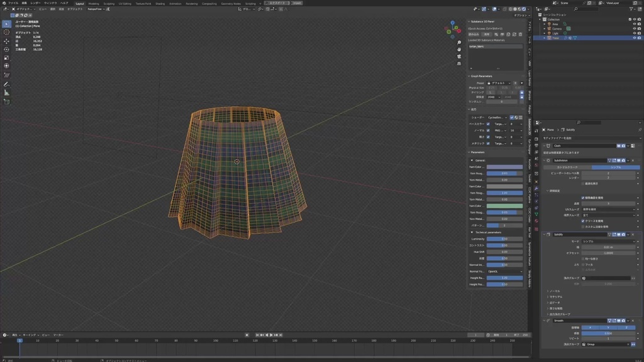Click the 読み込み button in Substance panel
This screenshot has height=362, width=644.
(474, 35)
